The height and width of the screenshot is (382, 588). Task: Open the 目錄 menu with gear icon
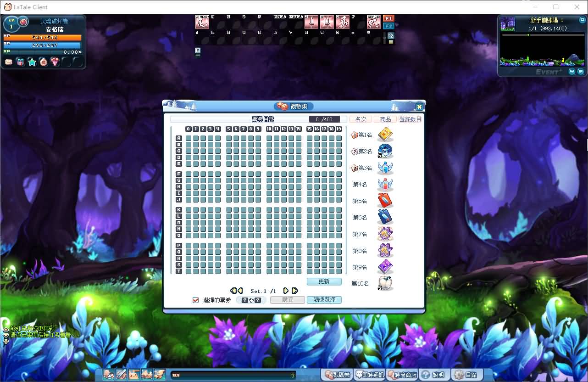(466, 375)
